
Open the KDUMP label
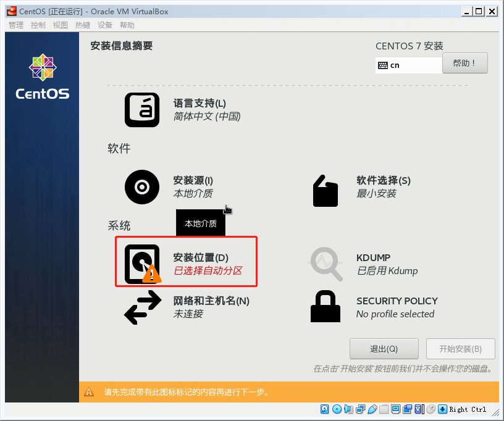point(374,257)
